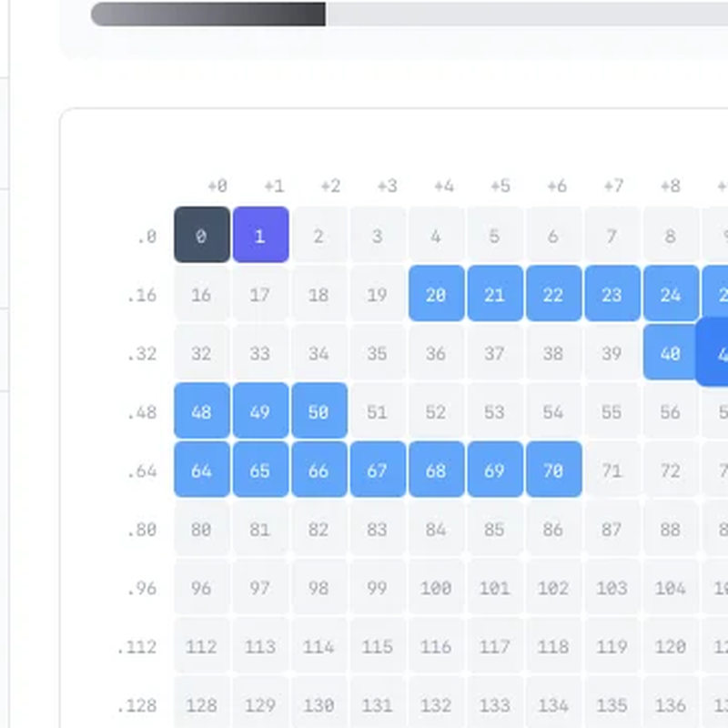This screenshot has width=728, height=728.
Task: Select the blue cell 50
Action: click(x=318, y=411)
